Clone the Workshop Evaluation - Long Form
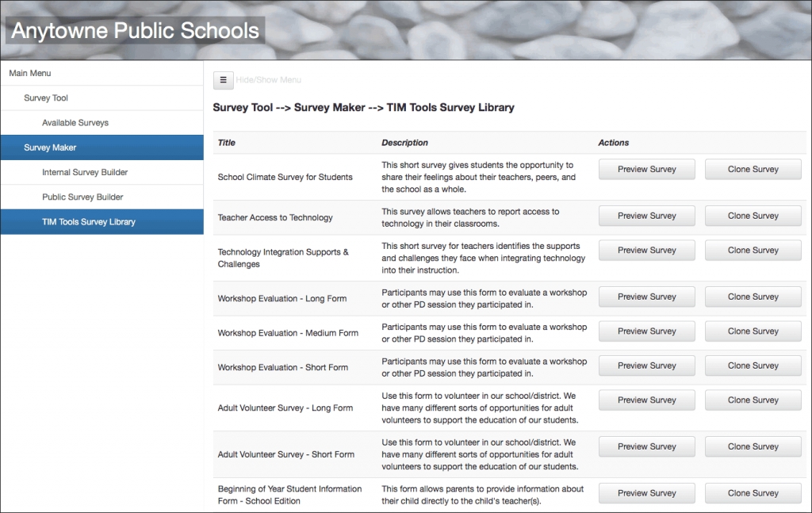The height and width of the screenshot is (513, 812). coord(752,297)
